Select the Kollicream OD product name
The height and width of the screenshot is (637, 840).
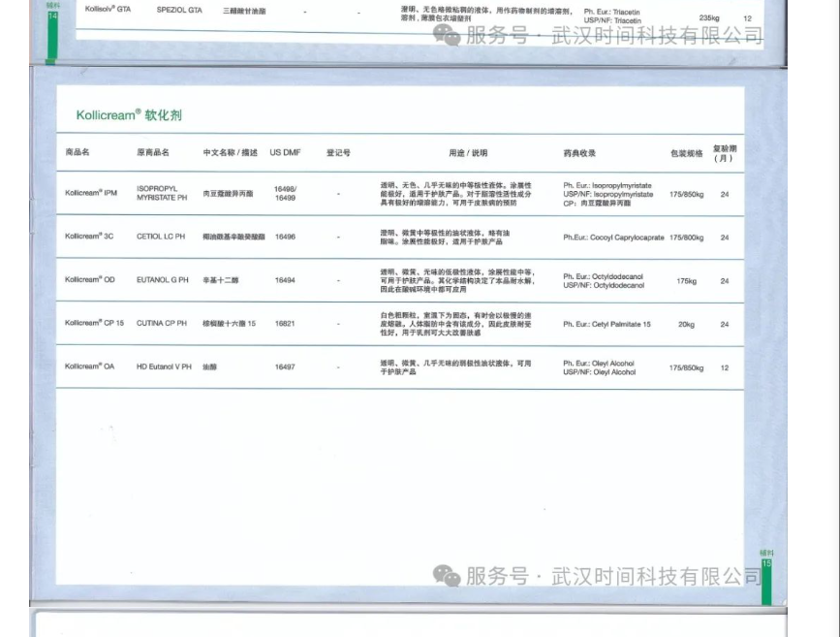click(90, 280)
